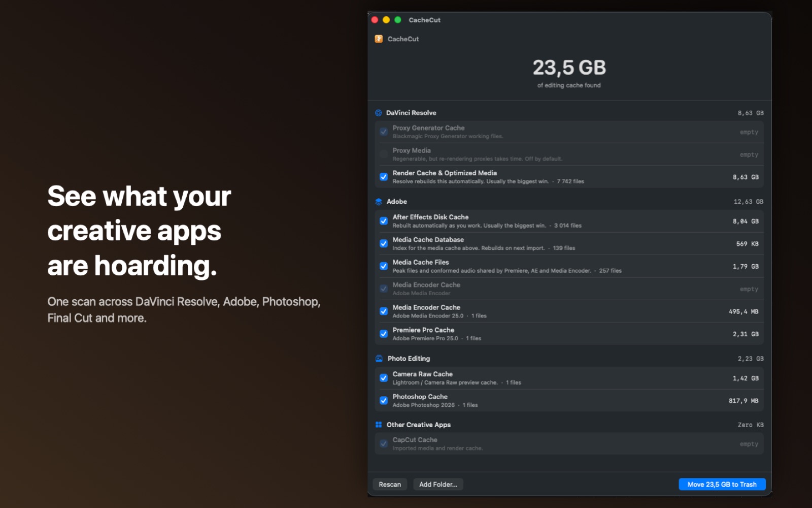Click the '7 742 files' count

click(x=570, y=181)
